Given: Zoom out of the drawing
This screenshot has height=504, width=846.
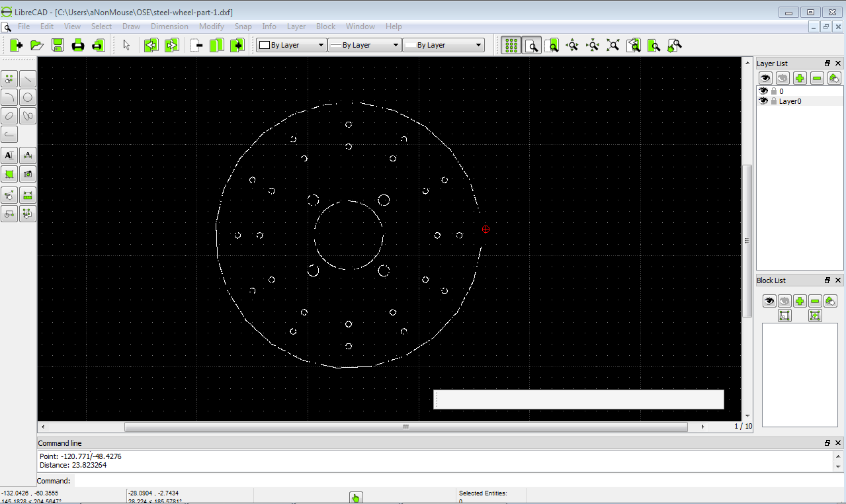Looking at the screenshot, I should coord(593,45).
